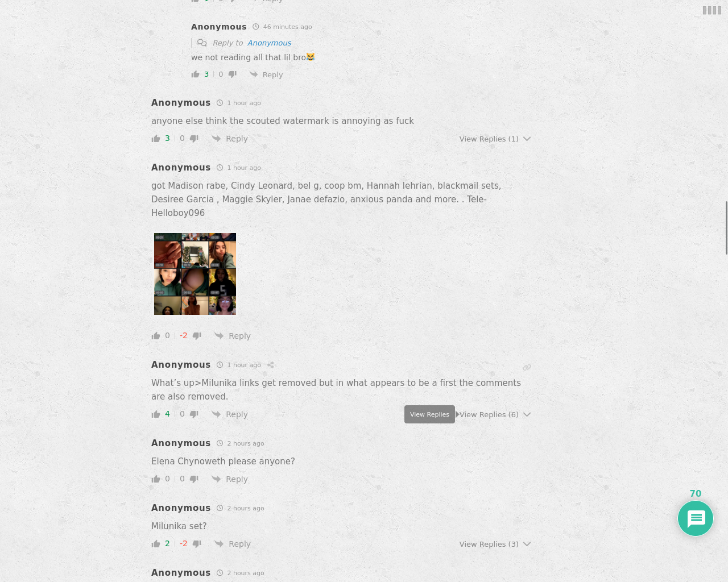Click the page scrollbar thumb at right edge
Screen dimensions: 728x582
[726, 227]
